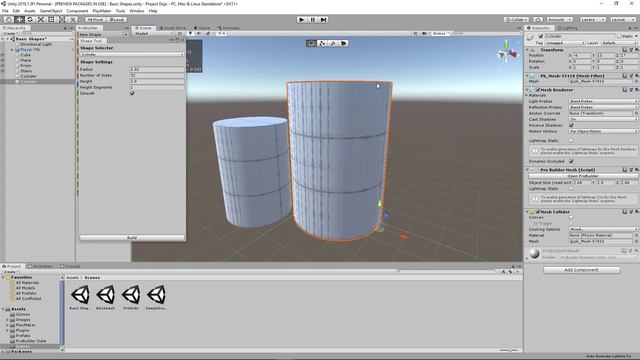
Task: Open the Shape Selector Cylinder dropdown
Action: (x=132, y=54)
